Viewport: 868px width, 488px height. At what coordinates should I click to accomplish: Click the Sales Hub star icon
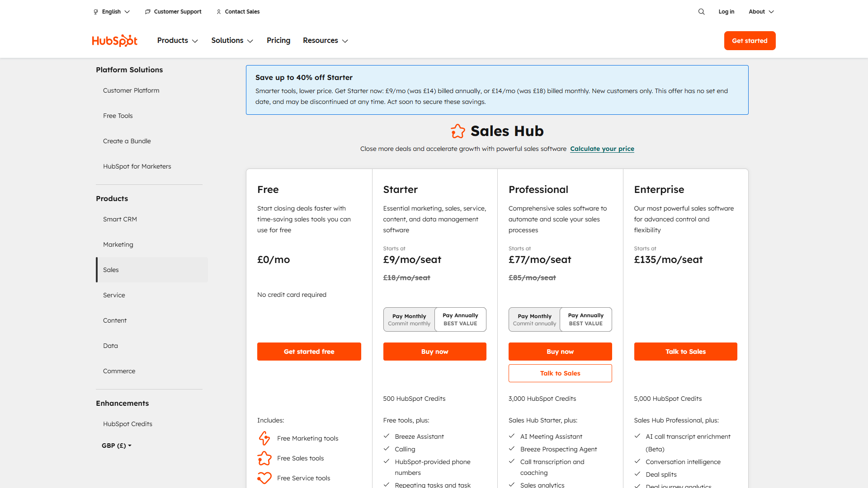pyautogui.click(x=458, y=131)
